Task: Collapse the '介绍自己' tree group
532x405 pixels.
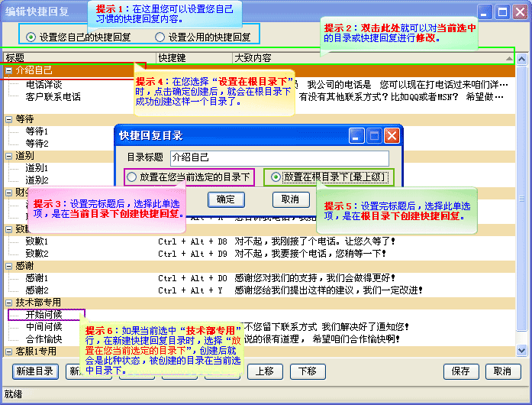Action: (x=8, y=70)
